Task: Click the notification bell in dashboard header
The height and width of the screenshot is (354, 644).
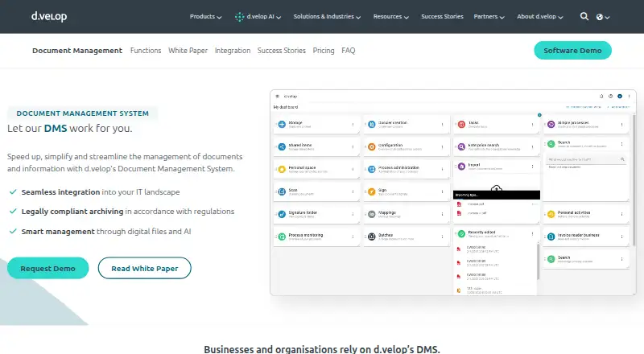Action: pos(601,96)
